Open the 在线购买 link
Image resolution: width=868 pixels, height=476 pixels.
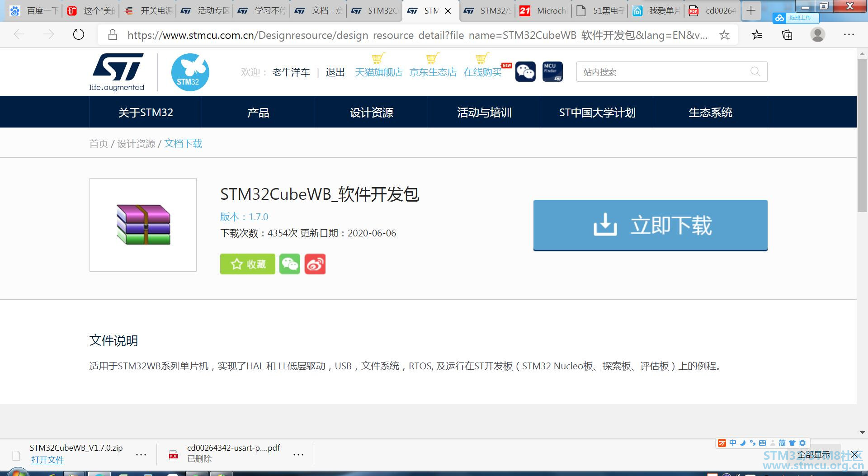coord(482,72)
